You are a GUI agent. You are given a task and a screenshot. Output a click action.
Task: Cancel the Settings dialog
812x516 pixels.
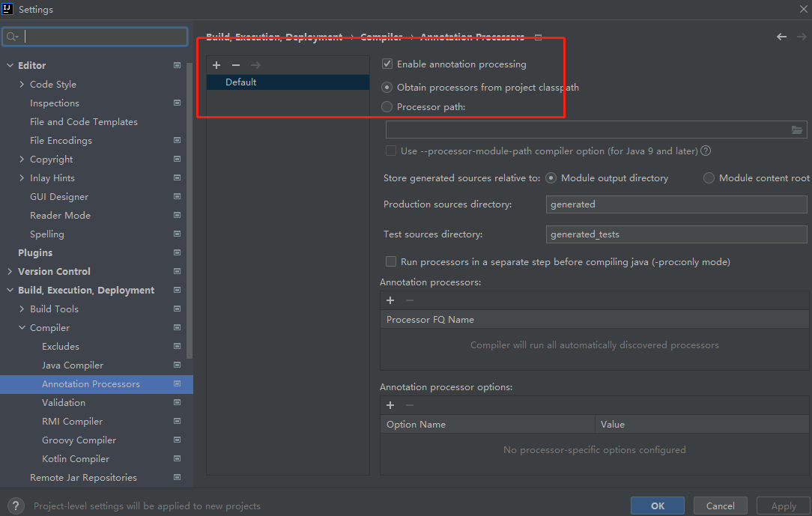click(x=720, y=506)
